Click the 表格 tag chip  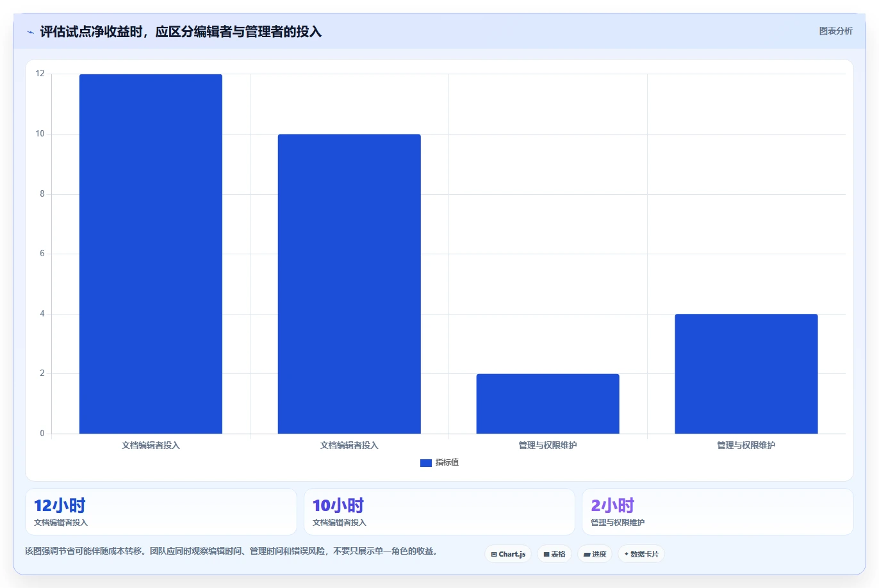(554, 554)
